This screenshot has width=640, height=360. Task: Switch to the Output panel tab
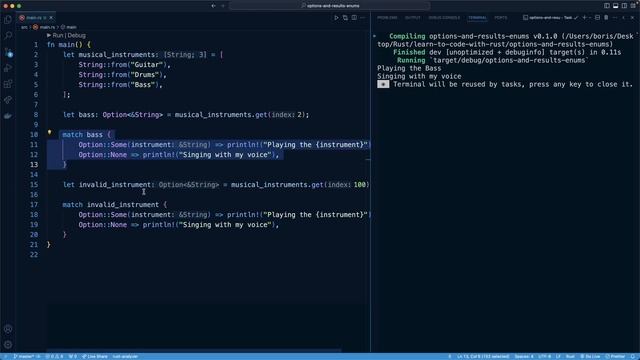412,18
